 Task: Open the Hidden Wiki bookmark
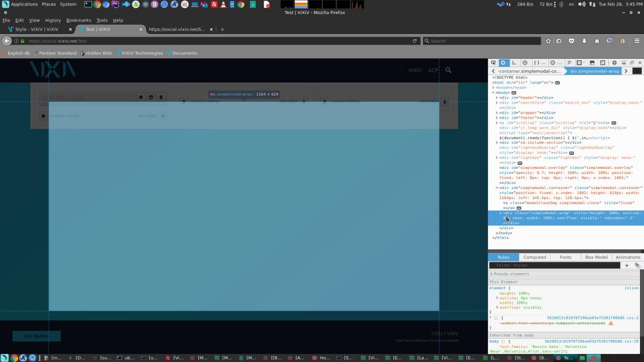point(96,53)
